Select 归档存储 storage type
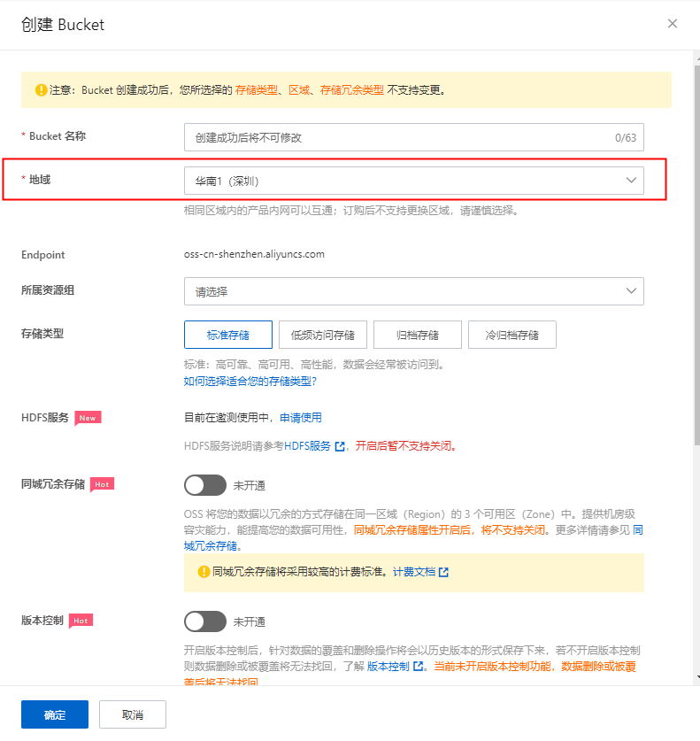This screenshot has height=741, width=700. pos(418,335)
